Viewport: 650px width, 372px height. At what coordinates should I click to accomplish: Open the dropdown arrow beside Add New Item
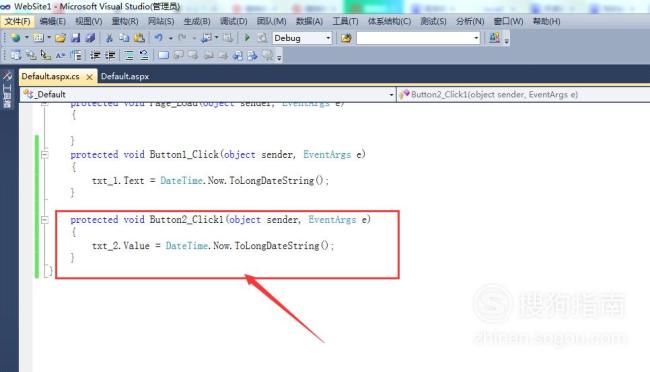[x=49, y=38]
